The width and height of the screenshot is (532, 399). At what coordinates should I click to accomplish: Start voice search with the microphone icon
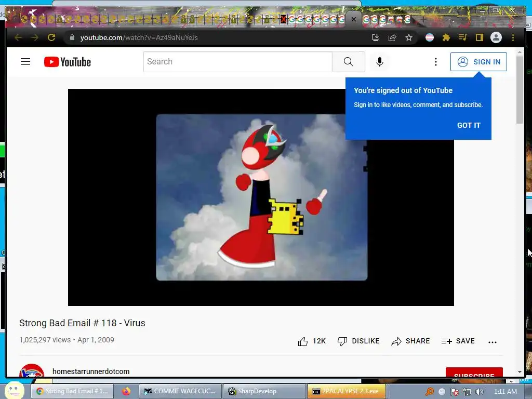[380, 62]
